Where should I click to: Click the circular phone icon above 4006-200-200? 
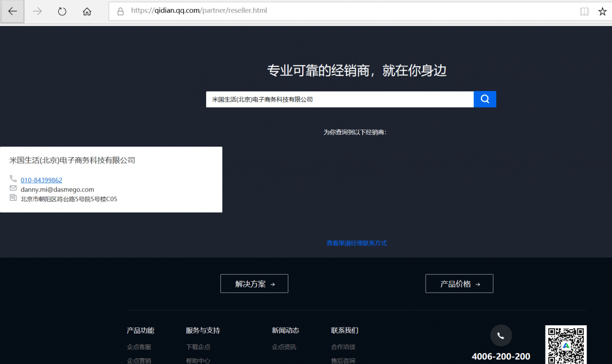501,335
